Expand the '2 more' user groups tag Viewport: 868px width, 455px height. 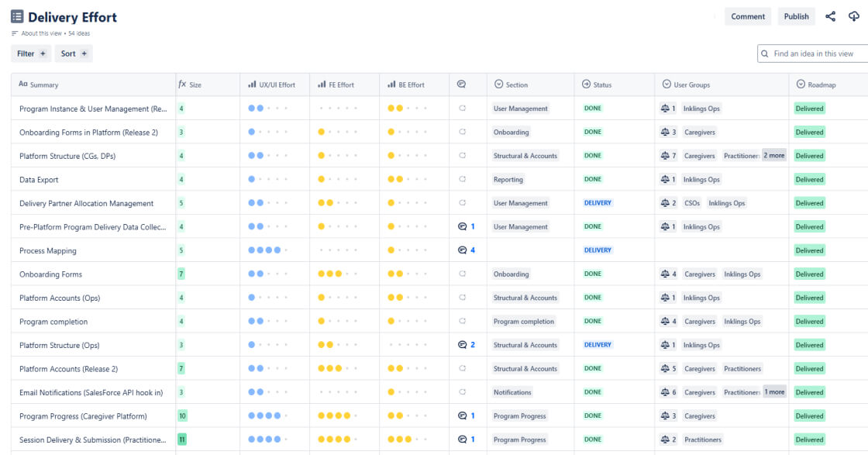[775, 155]
